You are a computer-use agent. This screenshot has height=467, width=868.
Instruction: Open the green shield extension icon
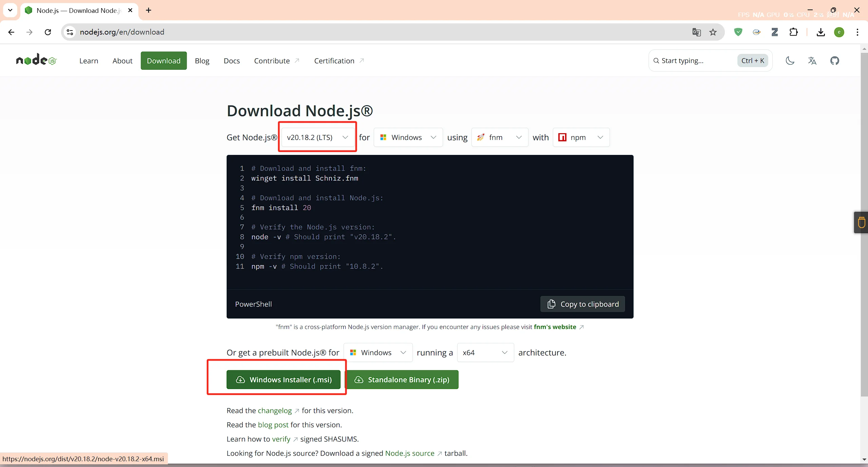pyautogui.click(x=738, y=32)
